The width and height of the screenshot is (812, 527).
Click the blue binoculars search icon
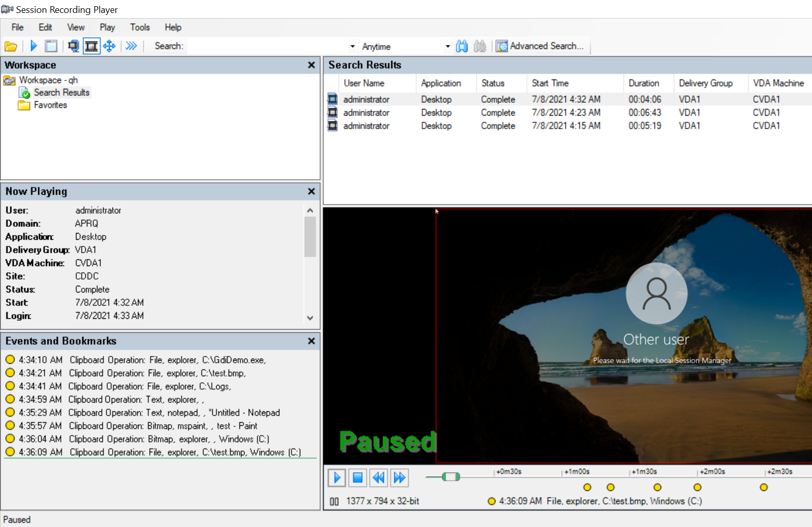461,47
